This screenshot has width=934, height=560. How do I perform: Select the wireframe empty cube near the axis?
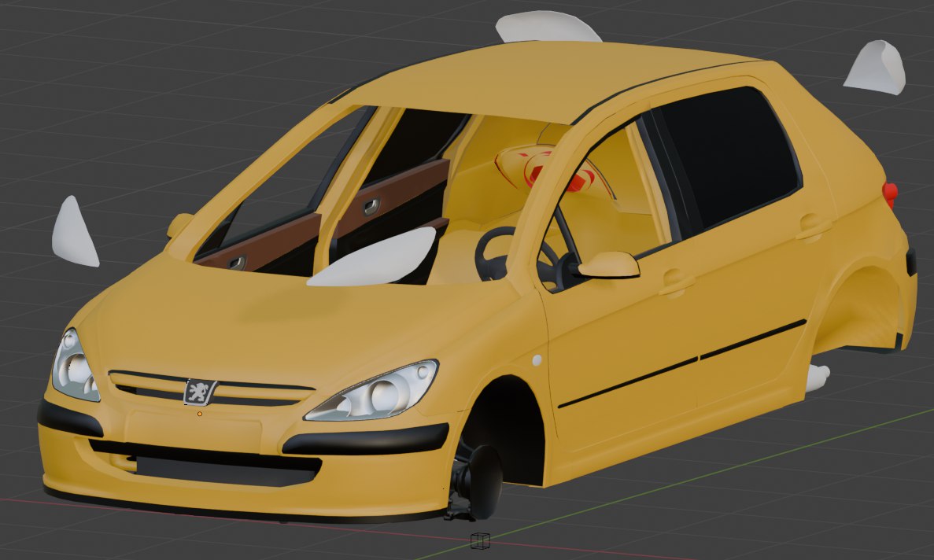(x=480, y=540)
